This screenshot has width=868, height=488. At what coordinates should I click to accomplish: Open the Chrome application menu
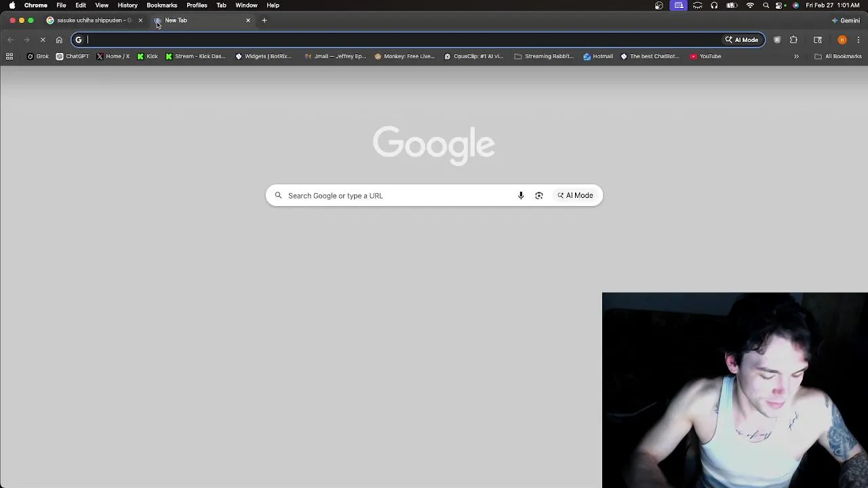tap(36, 5)
